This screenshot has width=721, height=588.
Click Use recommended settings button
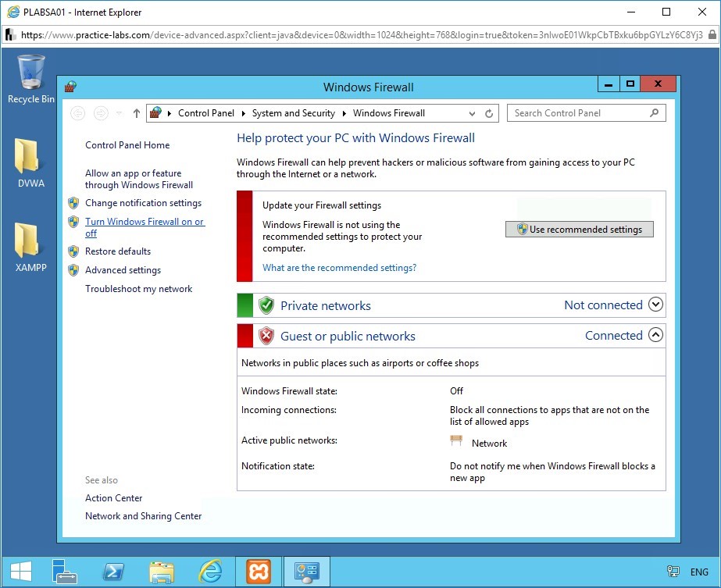[580, 229]
